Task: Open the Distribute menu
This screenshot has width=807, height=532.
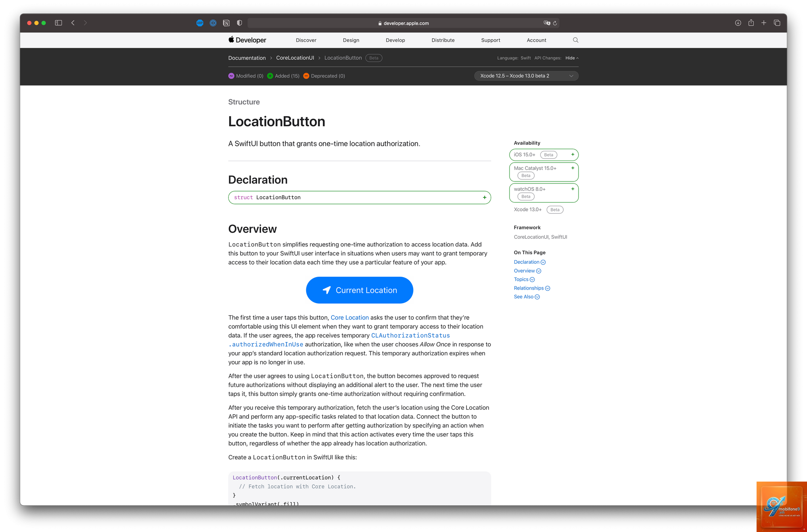Action: pos(443,40)
